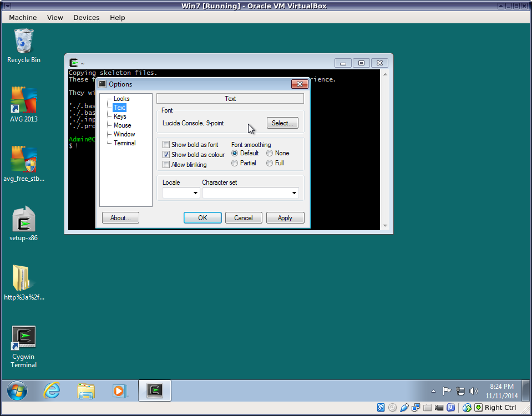Click the Options dialog title bar icon

pyautogui.click(x=102, y=84)
